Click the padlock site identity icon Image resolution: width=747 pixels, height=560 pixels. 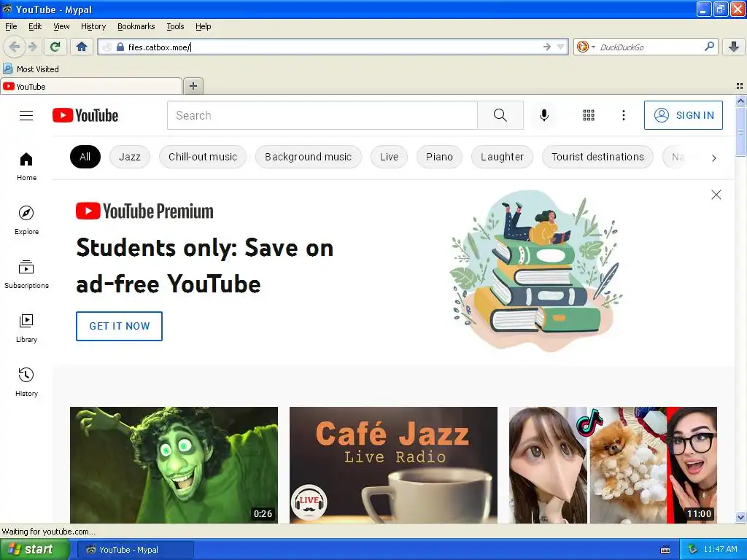[120, 47]
